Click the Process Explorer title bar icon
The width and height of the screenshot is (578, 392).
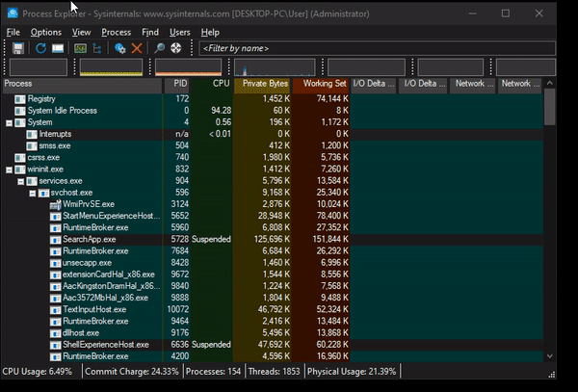click(x=13, y=13)
